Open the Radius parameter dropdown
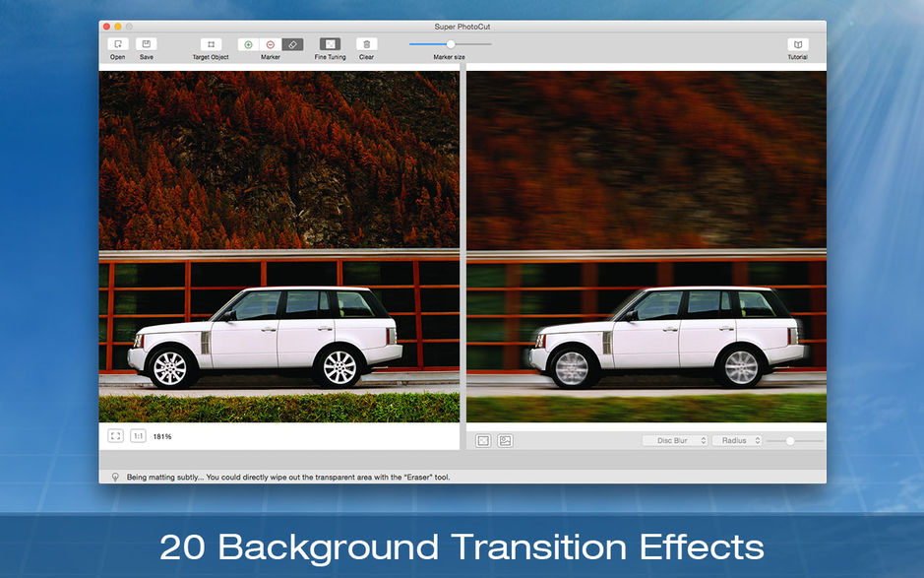This screenshot has width=924, height=578. click(x=736, y=440)
